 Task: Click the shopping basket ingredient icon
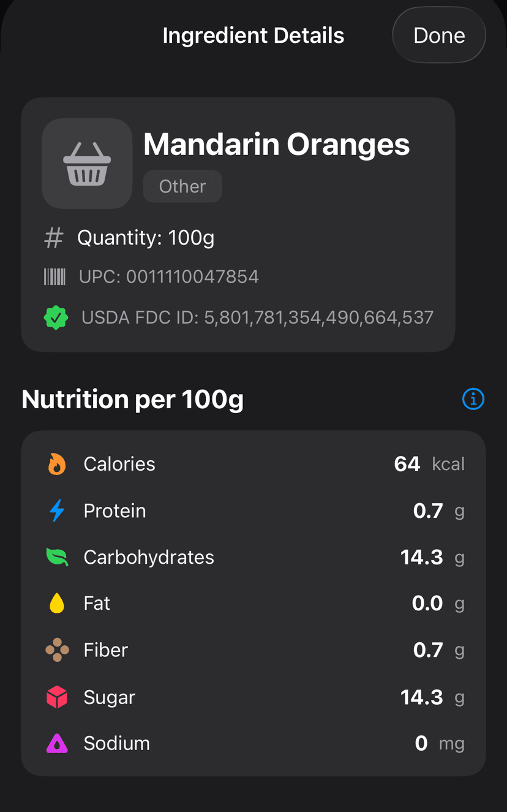87,164
